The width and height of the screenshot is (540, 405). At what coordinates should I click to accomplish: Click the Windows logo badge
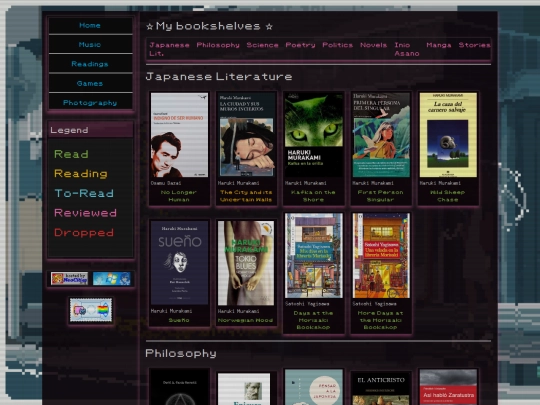[112, 279]
